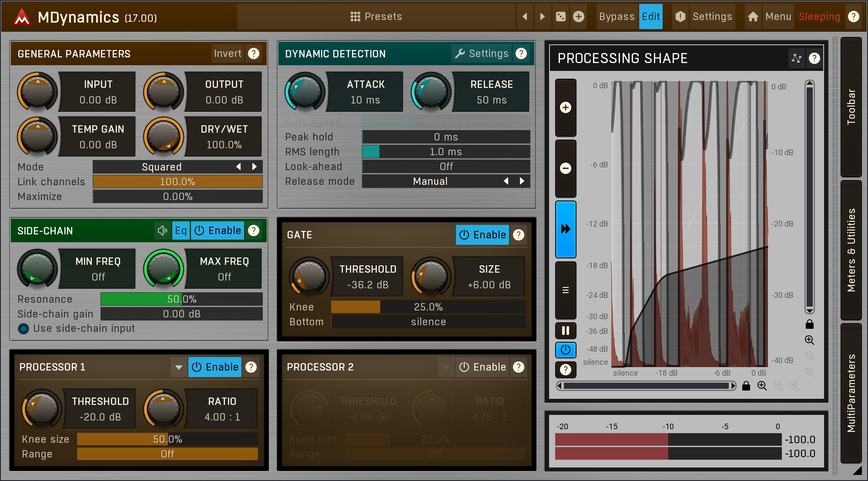Open the Processing Shape help question mark
This screenshot has height=481, width=868.
click(x=814, y=58)
